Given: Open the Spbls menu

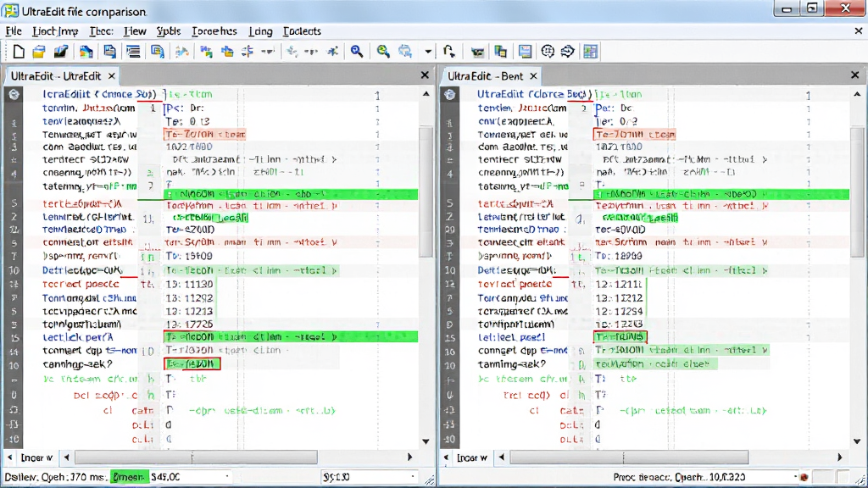Looking at the screenshot, I should point(169,31).
